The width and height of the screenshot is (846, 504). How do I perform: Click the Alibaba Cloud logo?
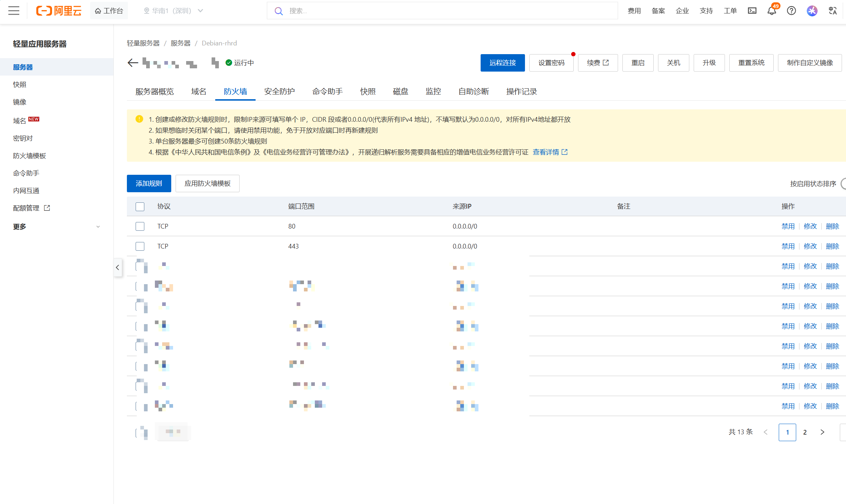click(59, 11)
